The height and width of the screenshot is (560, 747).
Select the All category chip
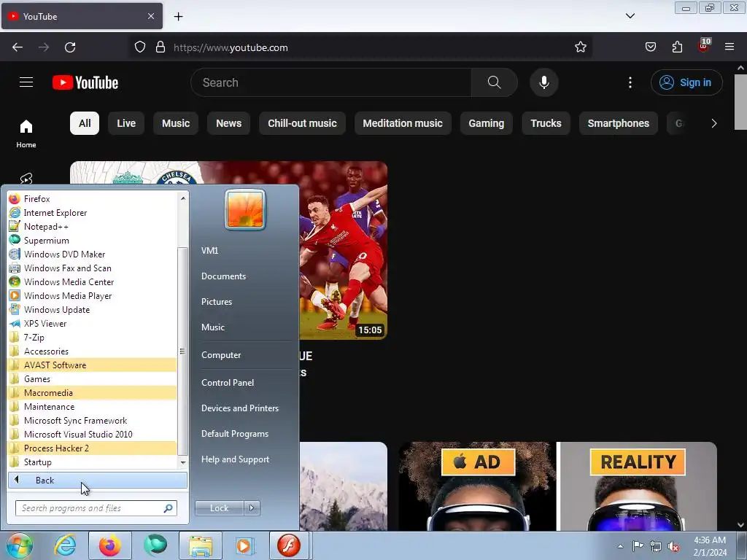click(x=85, y=123)
